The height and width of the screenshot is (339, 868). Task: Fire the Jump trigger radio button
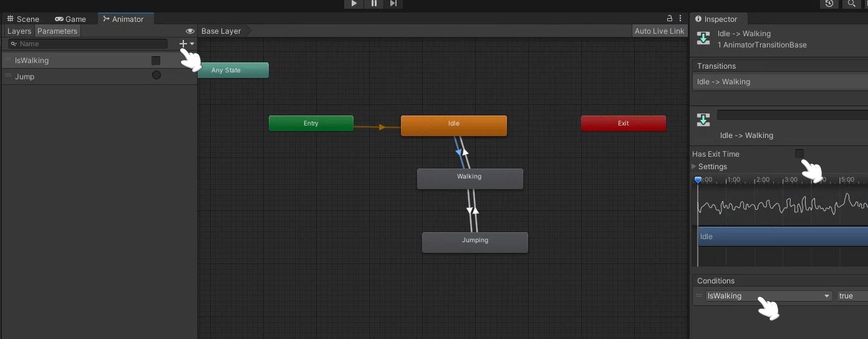157,75
